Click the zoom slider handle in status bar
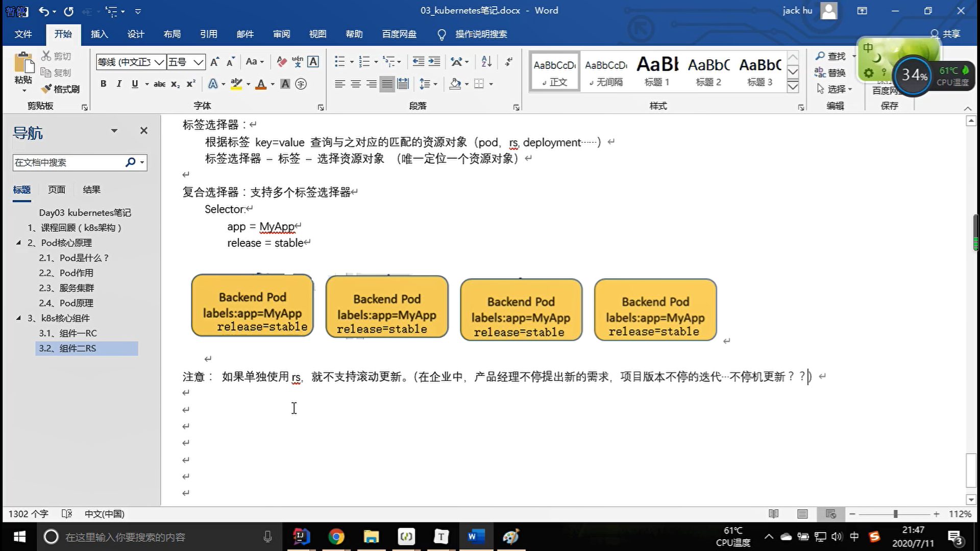The image size is (980, 551). pos(895,514)
